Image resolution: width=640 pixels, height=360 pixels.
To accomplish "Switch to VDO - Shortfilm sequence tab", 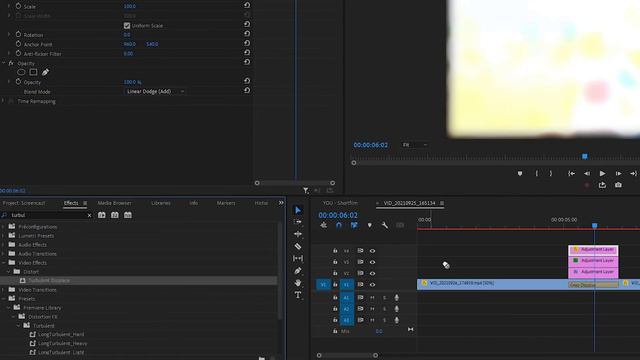I will 340,203.
